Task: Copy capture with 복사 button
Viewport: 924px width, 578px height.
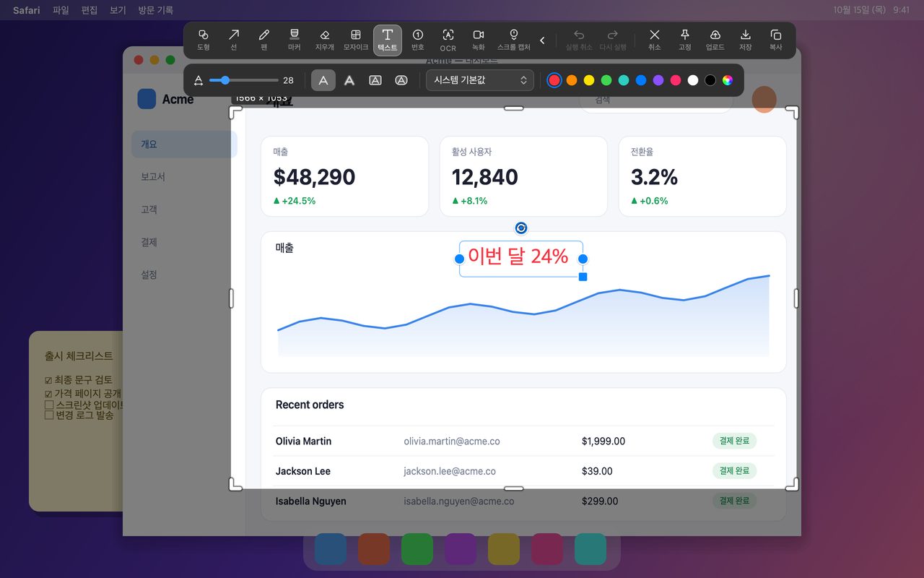Action: pyautogui.click(x=776, y=40)
